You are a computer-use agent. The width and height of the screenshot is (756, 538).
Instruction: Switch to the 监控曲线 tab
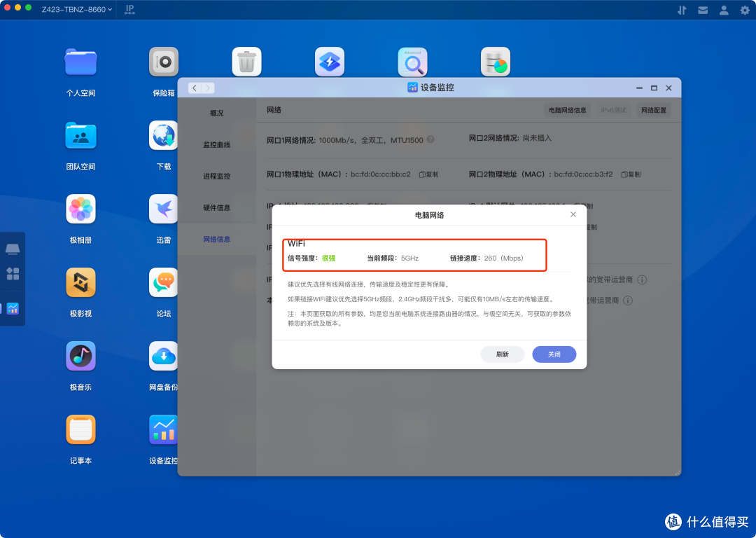click(x=216, y=144)
